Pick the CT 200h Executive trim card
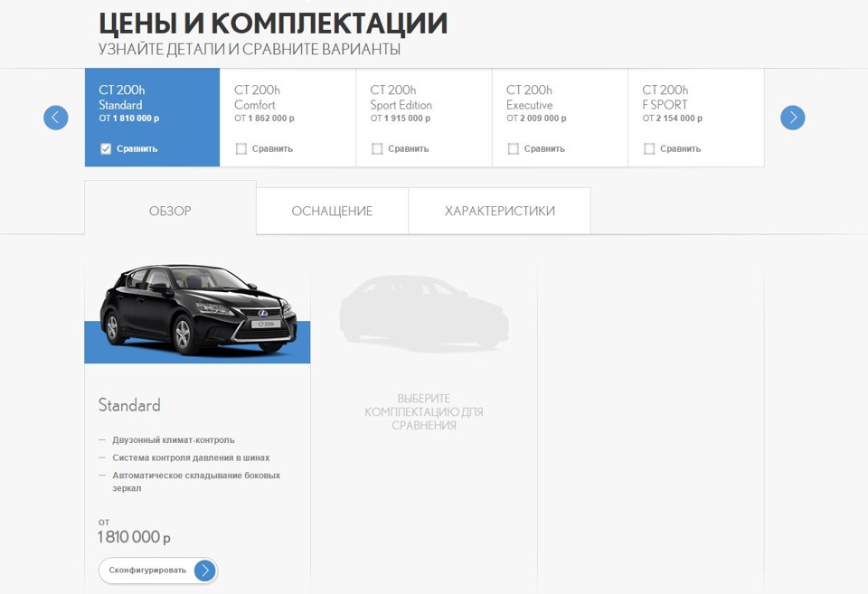The width and height of the screenshot is (868, 594). [560, 104]
